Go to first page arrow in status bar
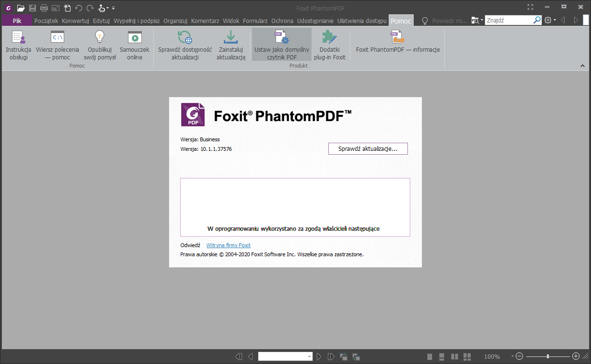 [x=239, y=356]
